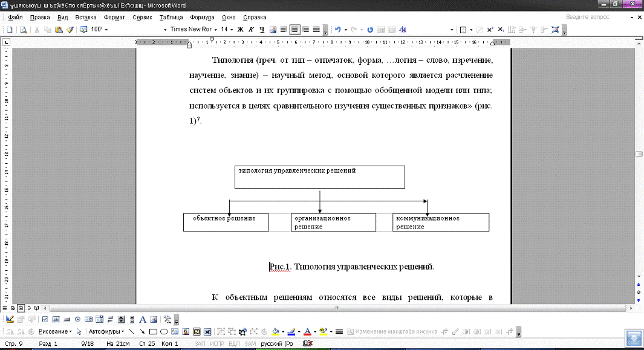Viewport: 644px width, 350px height.
Task: Open the Таблица menu
Action: (172, 18)
